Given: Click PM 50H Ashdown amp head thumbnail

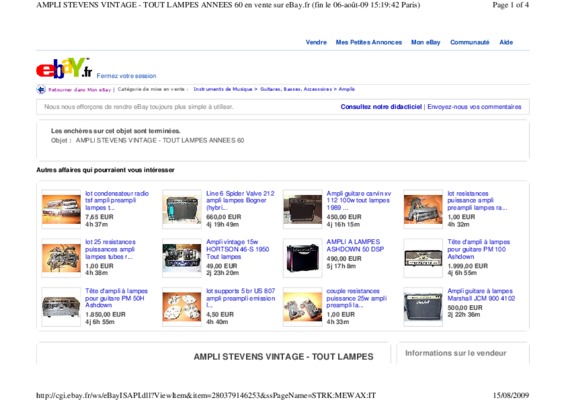Looking at the screenshot, I should 61,307.
